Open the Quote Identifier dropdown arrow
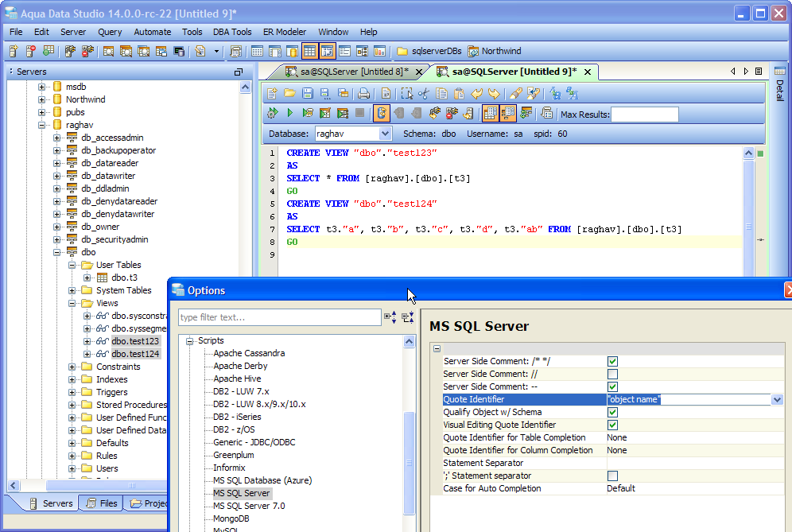 coord(777,400)
